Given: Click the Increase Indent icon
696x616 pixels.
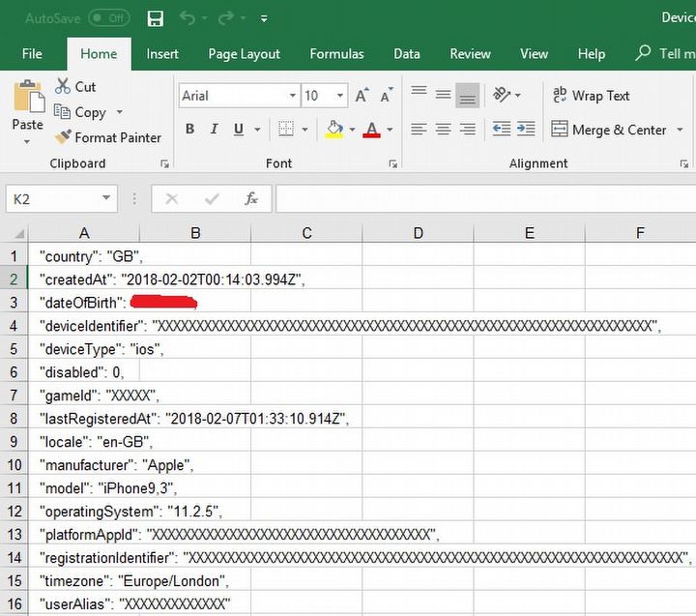Looking at the screenshot, I should (526, 129).
